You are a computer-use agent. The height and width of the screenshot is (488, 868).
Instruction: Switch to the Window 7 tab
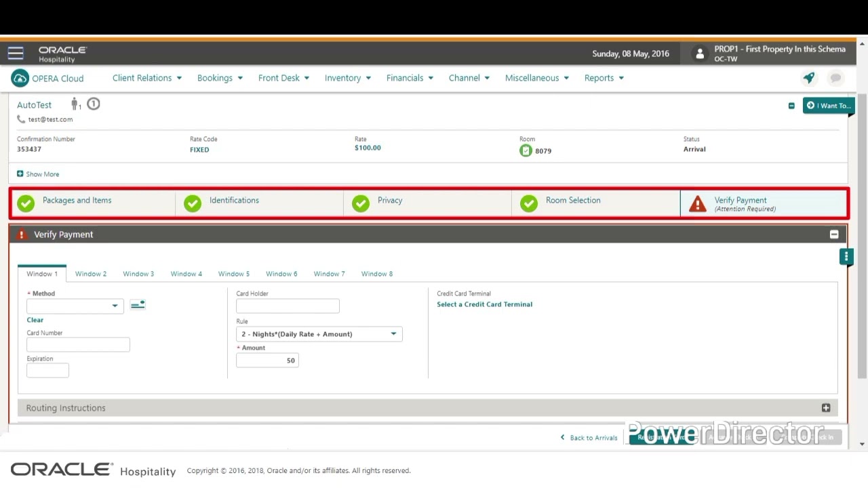point(329,274)
